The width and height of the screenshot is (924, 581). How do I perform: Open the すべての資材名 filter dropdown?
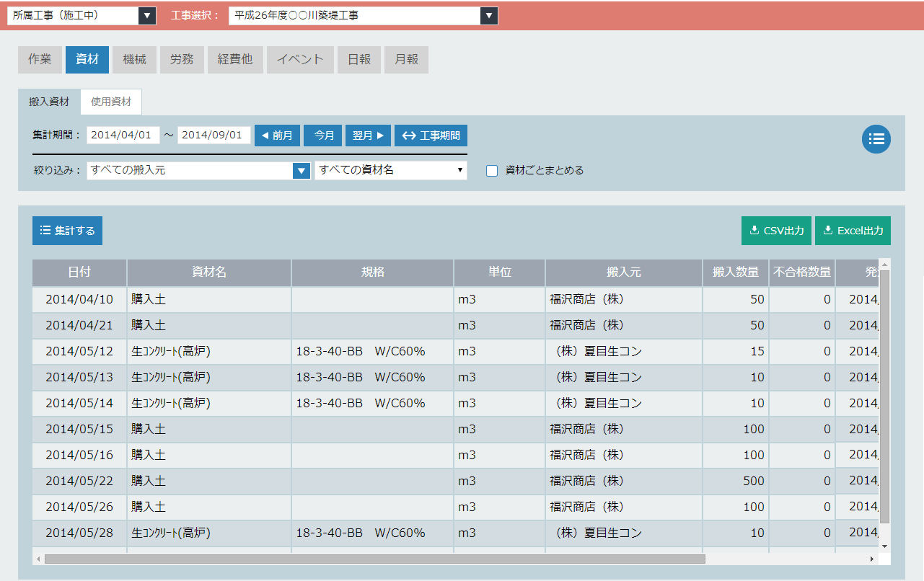click(391, 170)
